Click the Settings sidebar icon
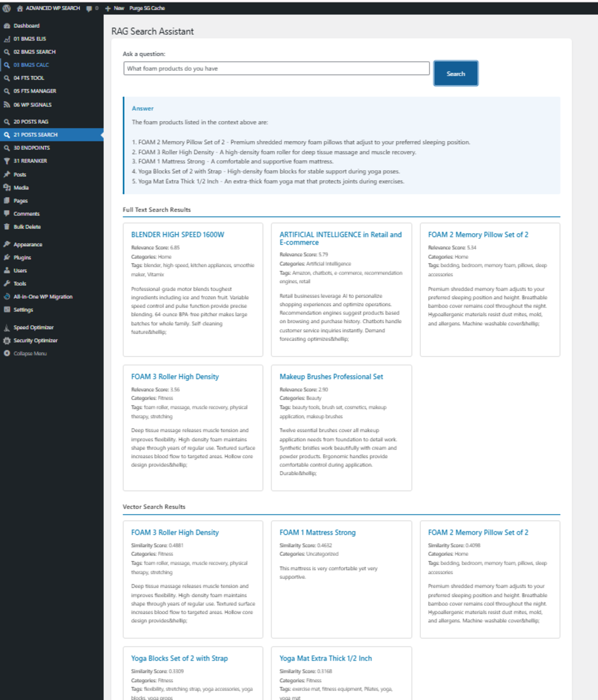The width and height of the screenshot is (598, 700). 7,309
